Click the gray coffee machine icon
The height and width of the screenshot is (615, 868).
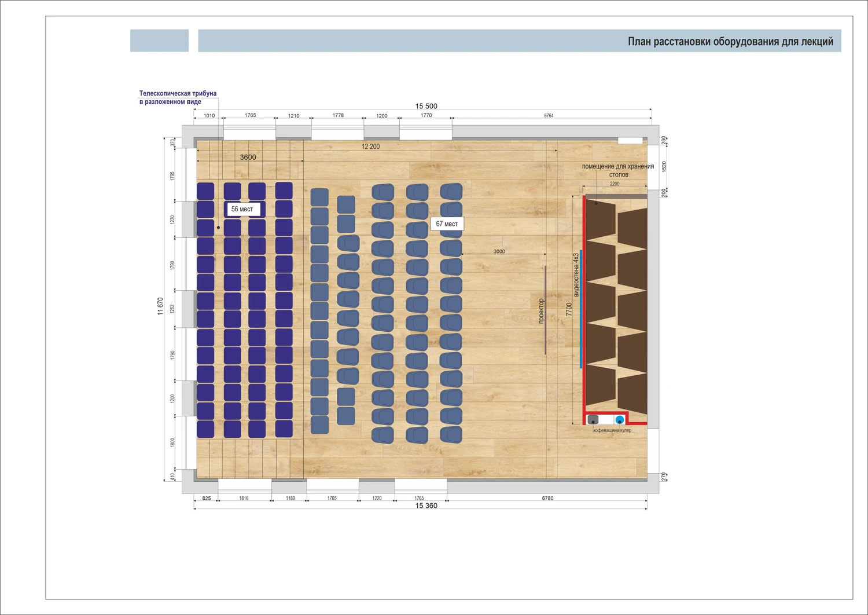593,420
